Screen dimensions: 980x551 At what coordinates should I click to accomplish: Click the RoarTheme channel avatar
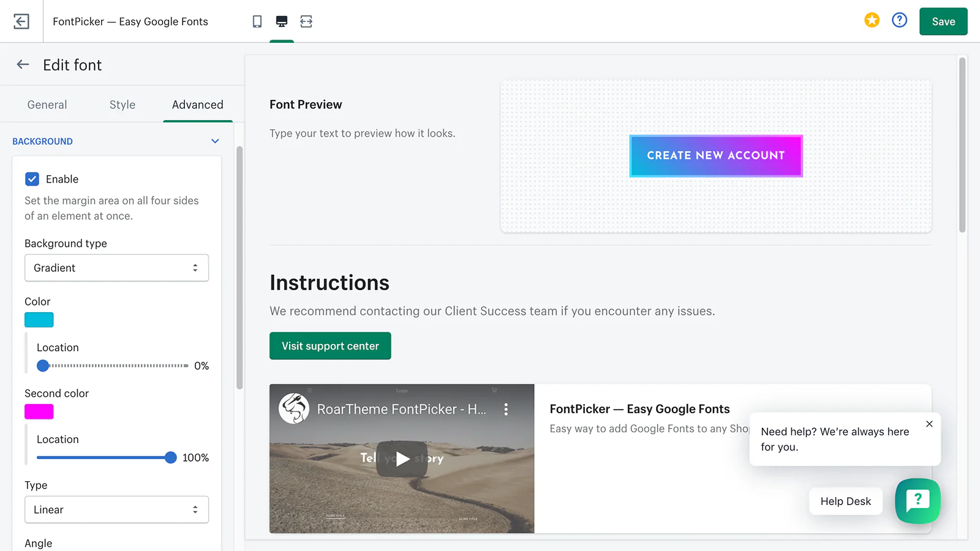[x=294, y=408]
